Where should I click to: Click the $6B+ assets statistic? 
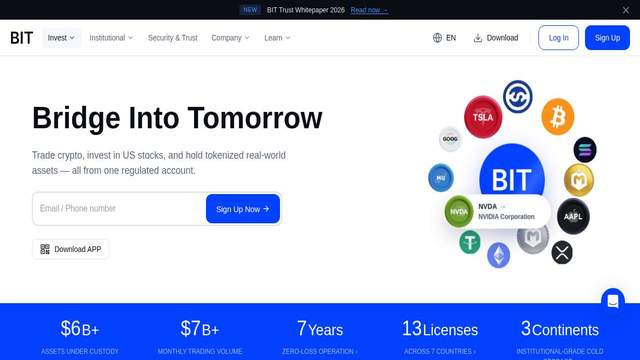coord(80,329)
